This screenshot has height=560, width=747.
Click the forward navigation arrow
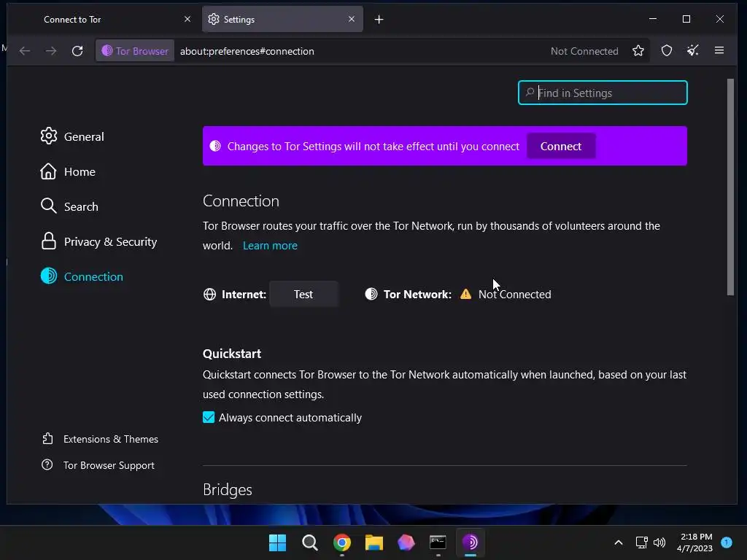pyautogui.click(x=51, y=51)
